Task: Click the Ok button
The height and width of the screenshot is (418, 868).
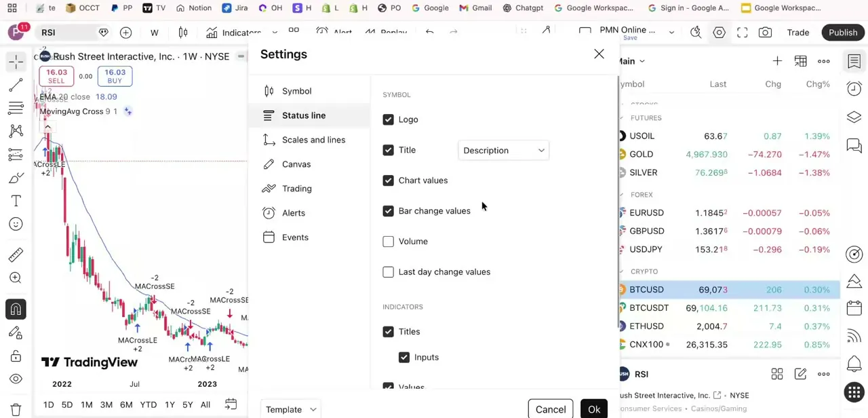Action: point(594,409)
